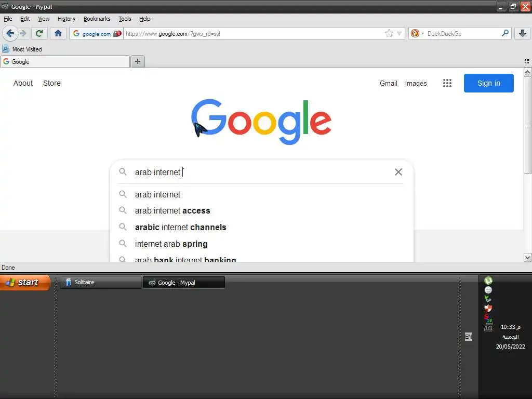
Task: Clear the search query with the X
Action: 398,172
